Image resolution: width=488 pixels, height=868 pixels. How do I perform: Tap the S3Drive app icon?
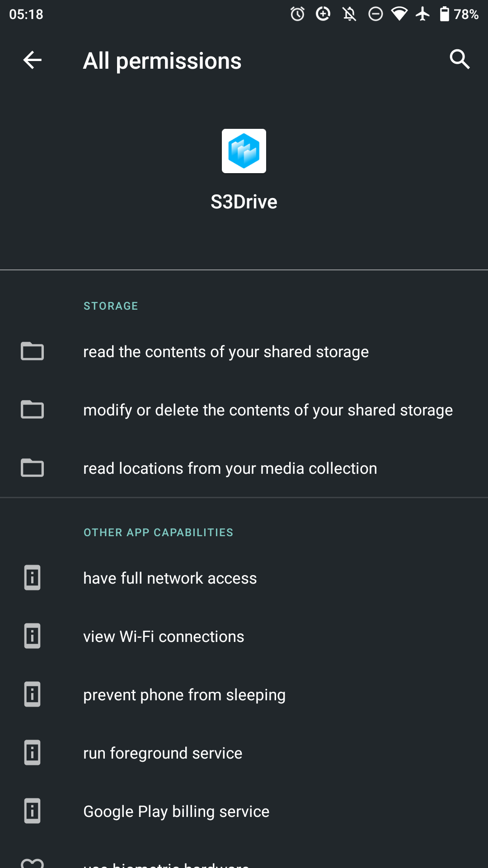coord(244,151)
